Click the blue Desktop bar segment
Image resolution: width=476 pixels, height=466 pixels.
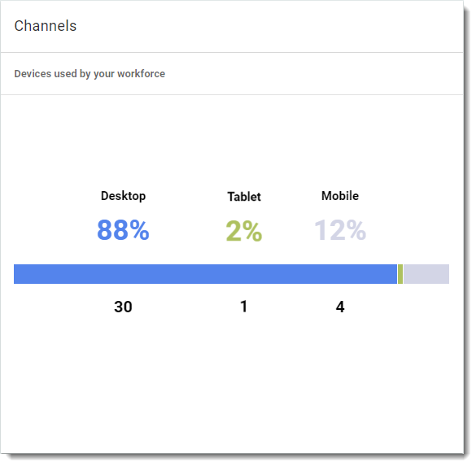pos(205,274)
